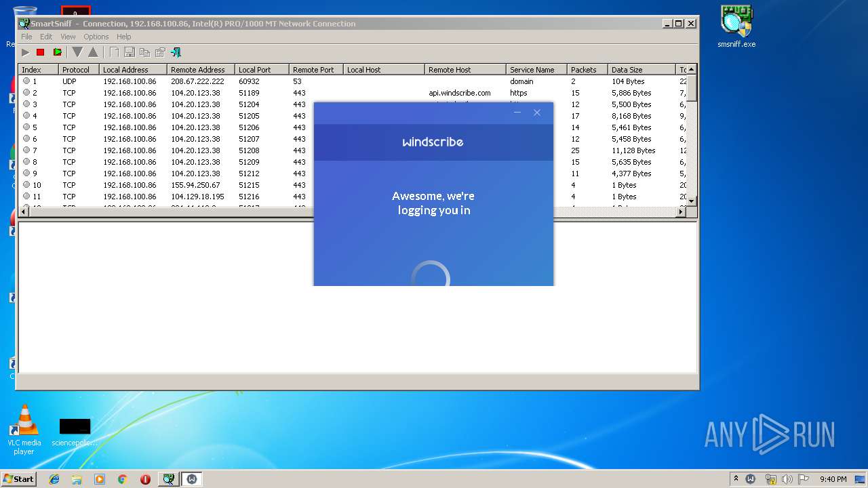
Task: Sort by Remote Address column header
Action: tap(201, 70)
